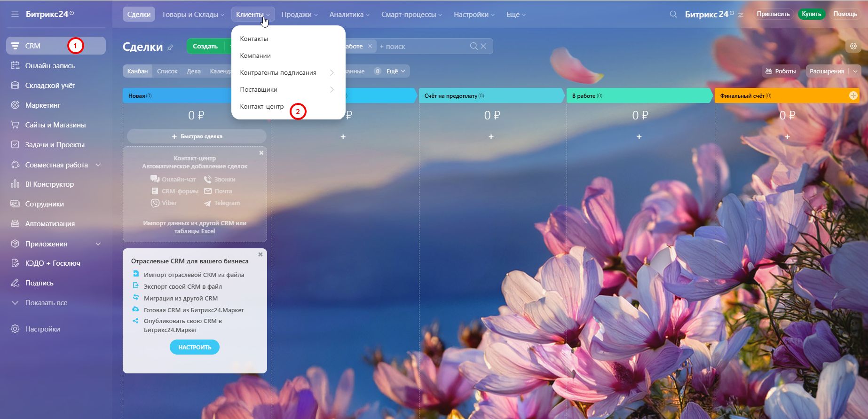Open kanban settings gear icon
This screenshot has width=868, height=419.
click(853, 46)
